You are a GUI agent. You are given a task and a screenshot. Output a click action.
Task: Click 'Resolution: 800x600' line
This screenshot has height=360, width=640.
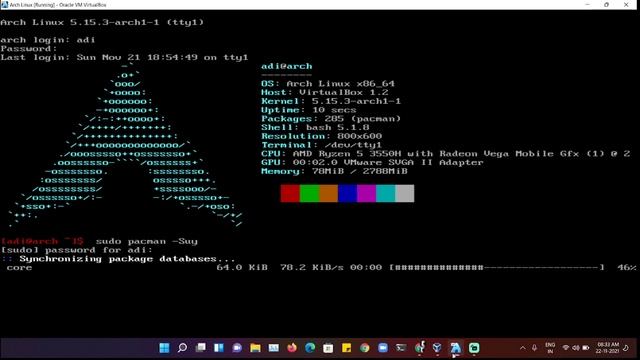(x=322, y=136)
